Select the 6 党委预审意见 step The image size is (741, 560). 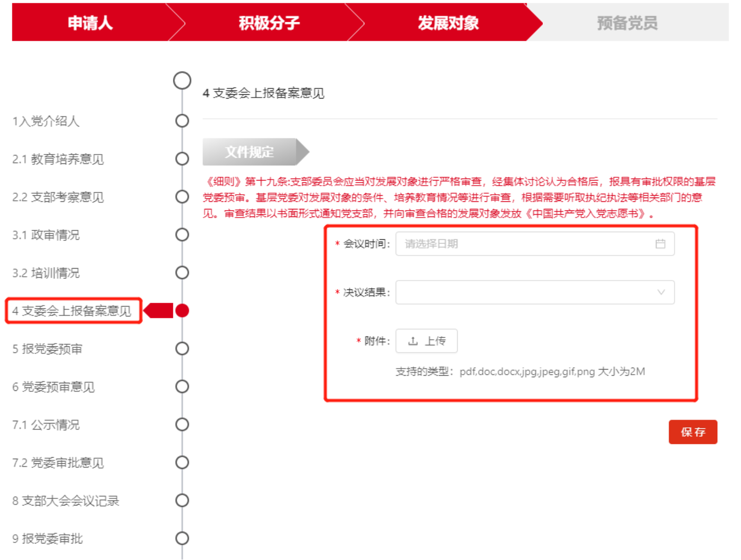(54, 387)
